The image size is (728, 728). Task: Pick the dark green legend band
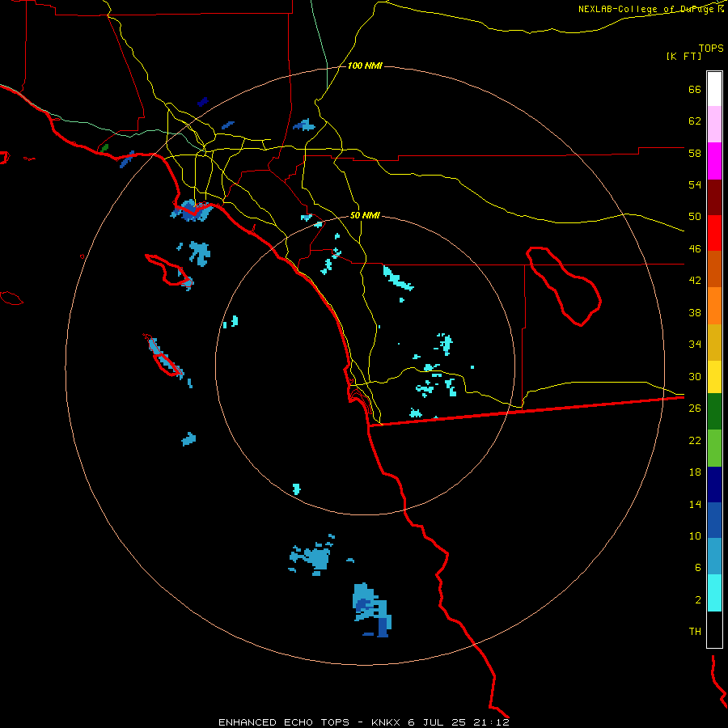coord(714,412)
